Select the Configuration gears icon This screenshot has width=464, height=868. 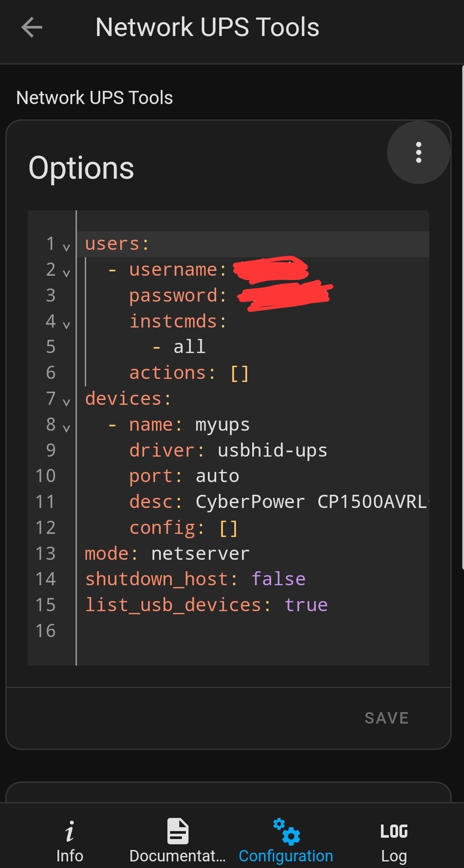point(286,831)
